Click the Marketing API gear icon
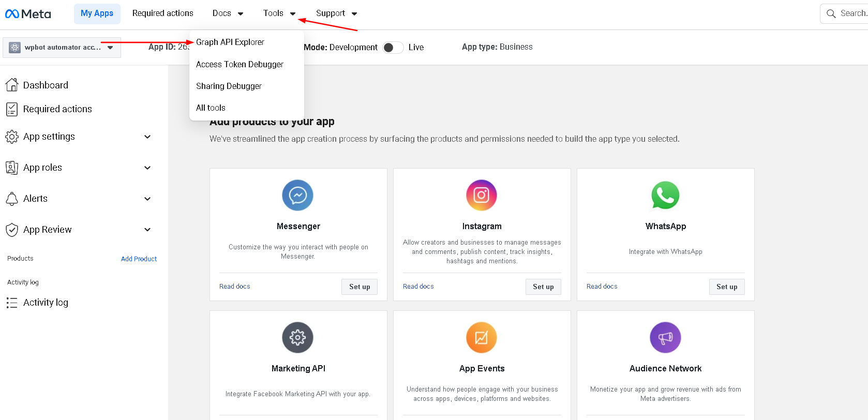Viewport: 868px width, 420px height. 297,337
